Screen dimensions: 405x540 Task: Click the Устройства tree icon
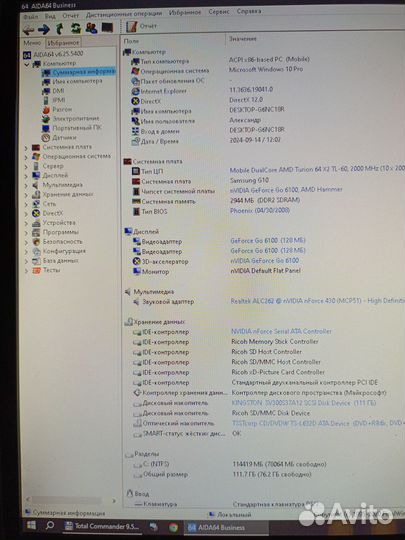[x=36, y=223]
